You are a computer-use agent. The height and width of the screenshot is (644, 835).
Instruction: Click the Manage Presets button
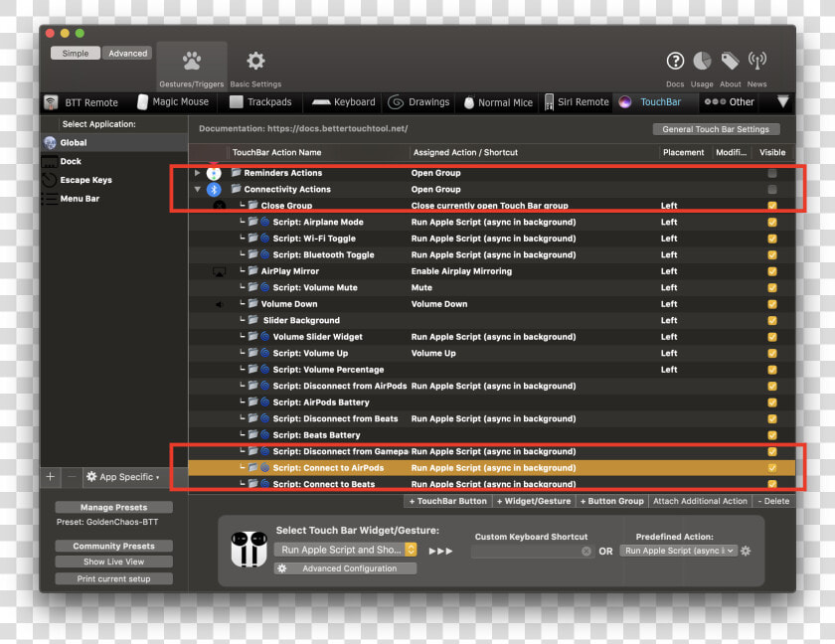click(x=114, y=507)
